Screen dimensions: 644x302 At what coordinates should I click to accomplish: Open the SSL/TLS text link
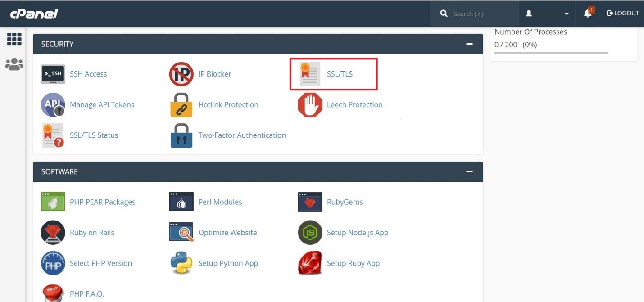tap(340, 74)
